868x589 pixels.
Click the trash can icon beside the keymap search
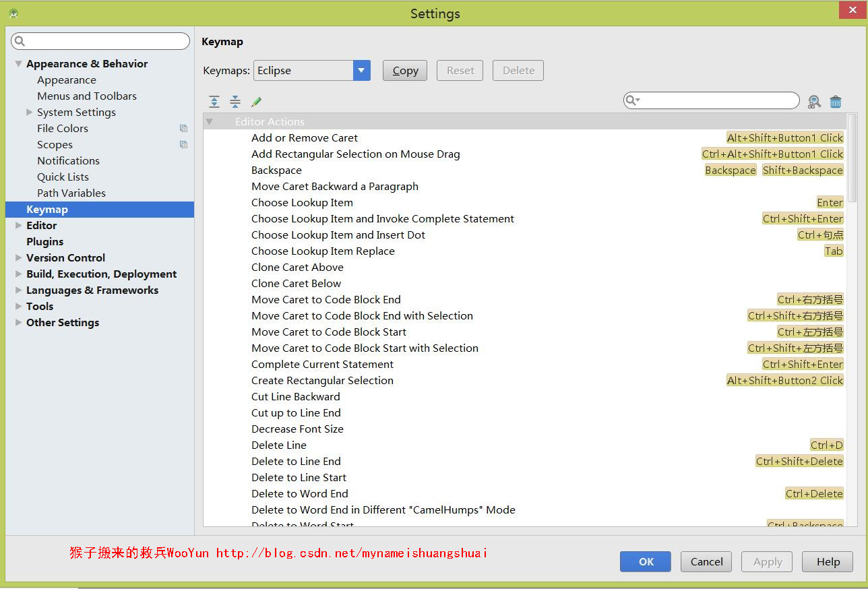point(836,102)
